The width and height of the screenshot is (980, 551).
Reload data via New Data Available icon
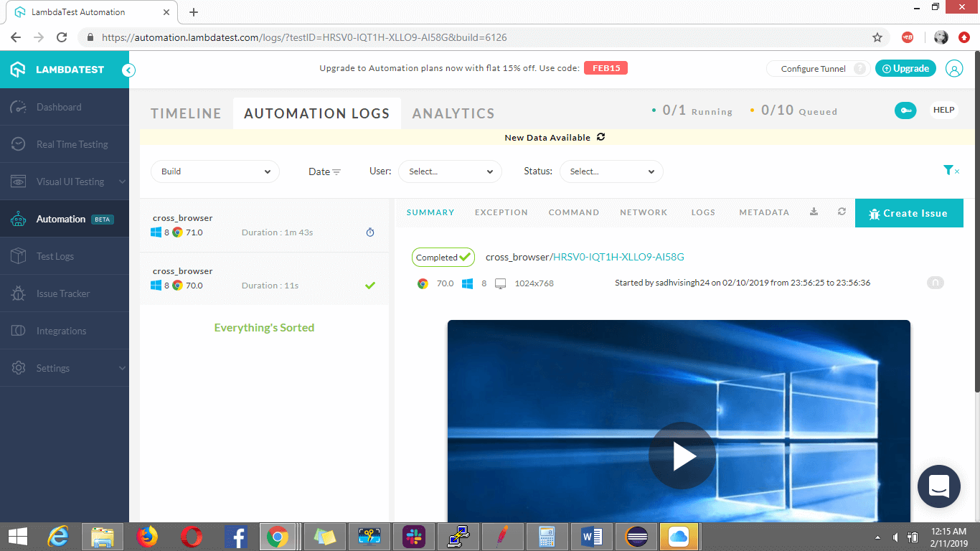click(x=601, y=137)
